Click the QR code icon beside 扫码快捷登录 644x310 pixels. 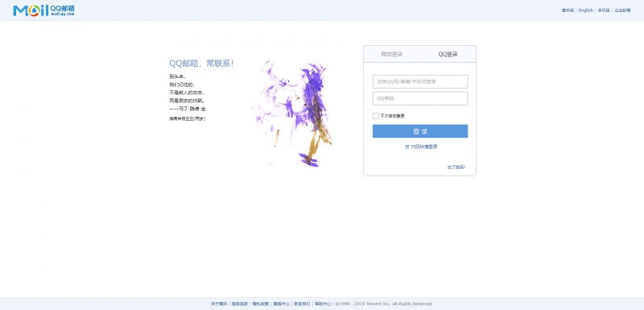click(x=407, y=147)
